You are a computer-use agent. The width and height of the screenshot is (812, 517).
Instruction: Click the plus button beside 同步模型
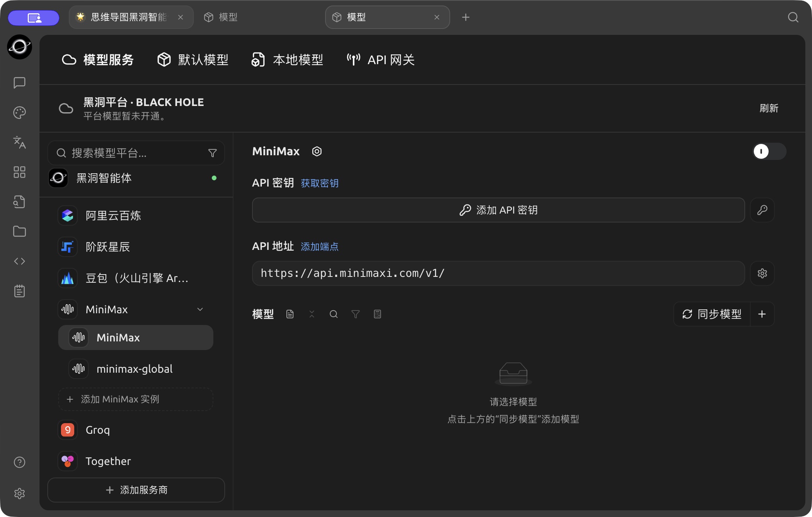(762, 314)
